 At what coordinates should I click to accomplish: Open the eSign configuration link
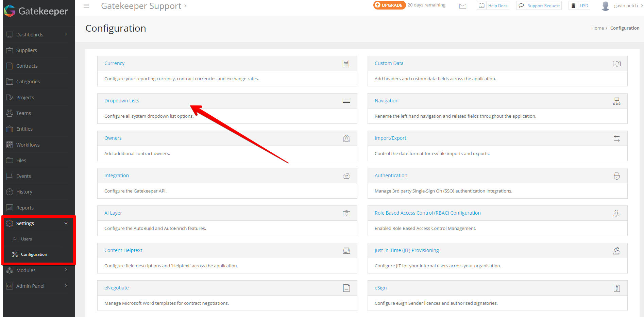point(381,288)
